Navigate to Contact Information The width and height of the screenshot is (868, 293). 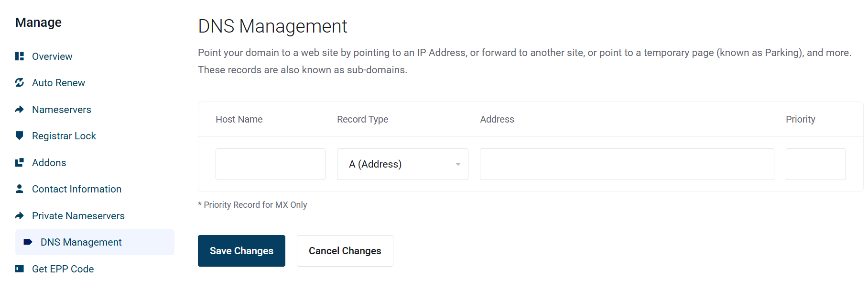[x=76, y=189]
